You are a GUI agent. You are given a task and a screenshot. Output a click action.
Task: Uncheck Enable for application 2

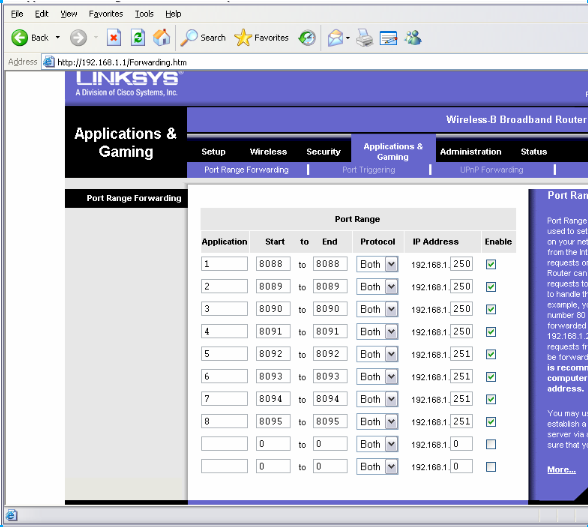(490, 287)
